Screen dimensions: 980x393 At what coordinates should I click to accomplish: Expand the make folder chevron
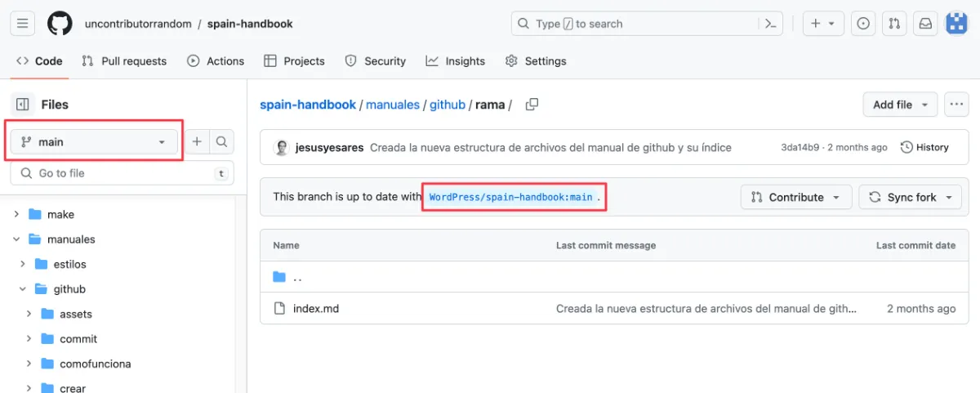16,214
